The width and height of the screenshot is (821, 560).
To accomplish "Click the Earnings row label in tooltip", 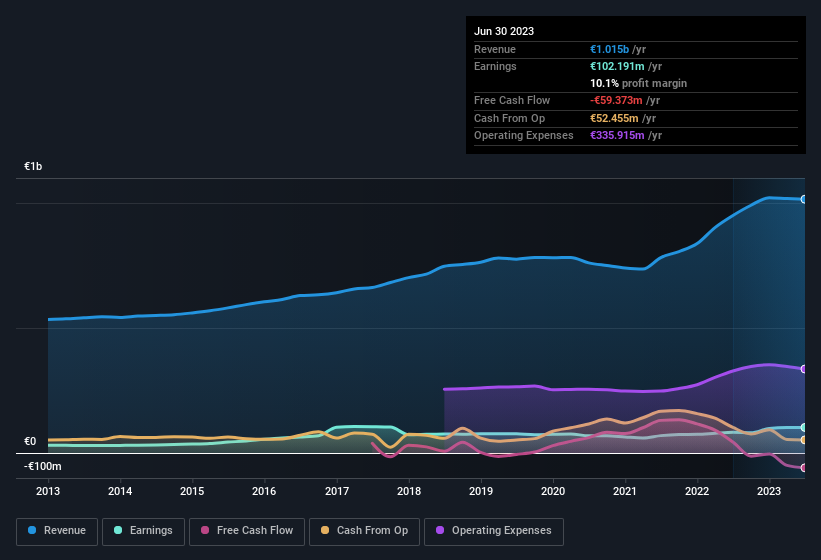I will pyautogui.click(x=495, y=66).
